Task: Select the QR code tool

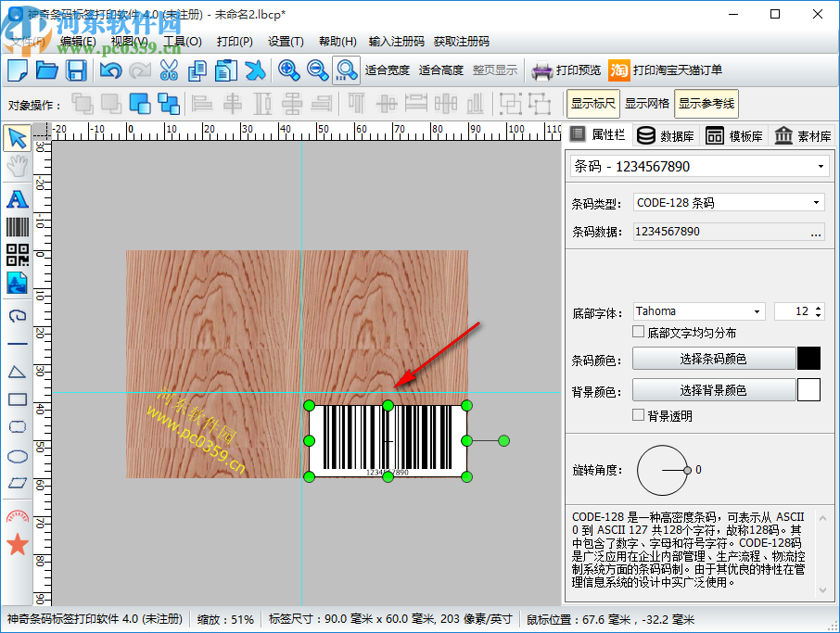Action: coord(17,255)
